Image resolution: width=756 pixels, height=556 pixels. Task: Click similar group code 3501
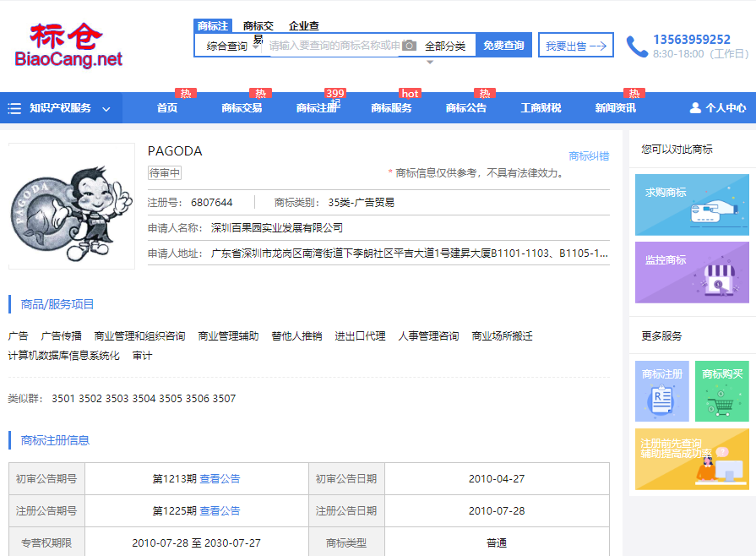pyautogui.click(x=63, y=399)
